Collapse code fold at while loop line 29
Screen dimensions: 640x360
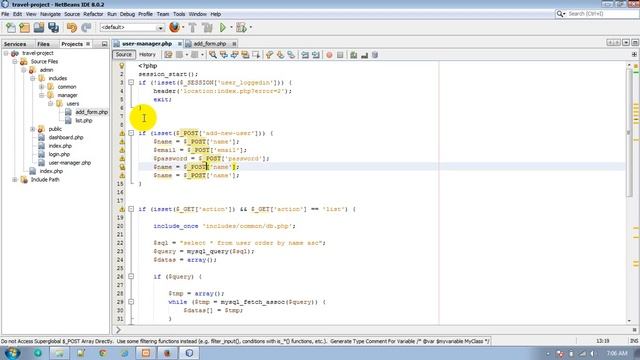click(131, 302)
